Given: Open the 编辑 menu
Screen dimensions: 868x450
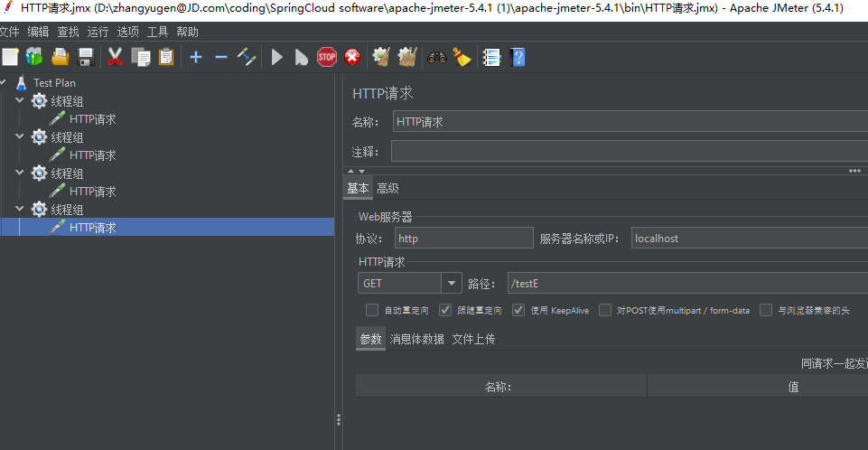Looking at the screenshot, I should click(38, 32).
